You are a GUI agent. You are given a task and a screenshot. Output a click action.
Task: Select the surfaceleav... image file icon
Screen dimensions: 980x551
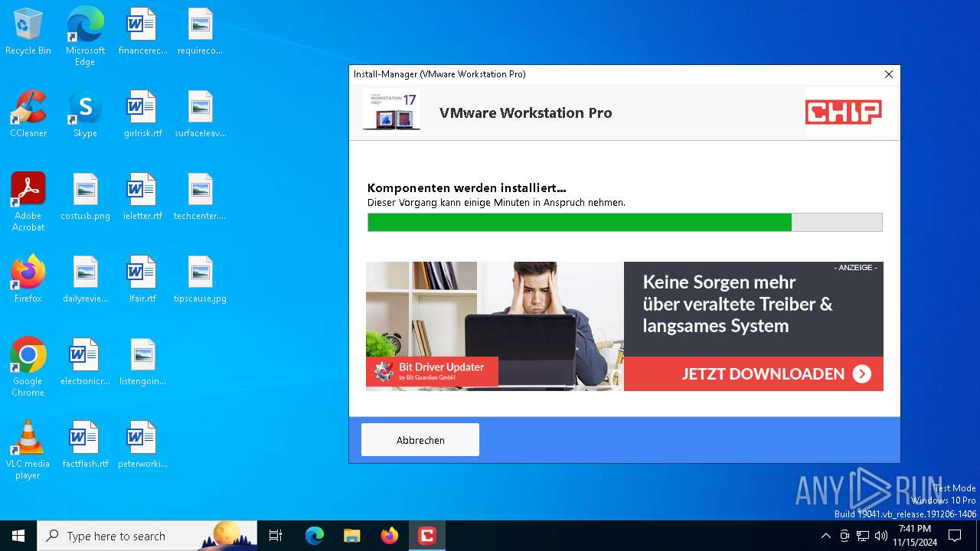pyautogui.click(x=200, y=115)
